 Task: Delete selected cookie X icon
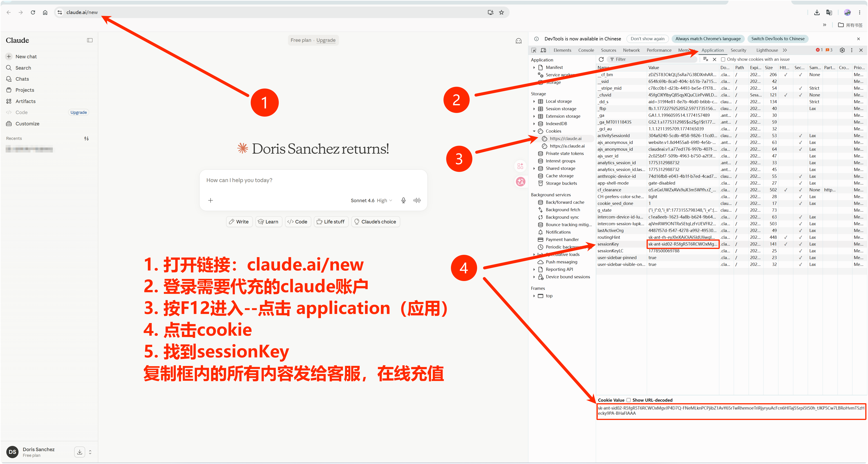click(x=714, y=59)
